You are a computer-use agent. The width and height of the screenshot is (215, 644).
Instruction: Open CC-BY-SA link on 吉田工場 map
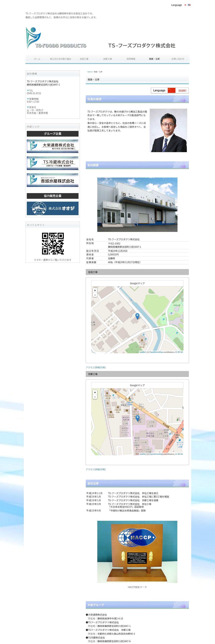click(179, 352)
